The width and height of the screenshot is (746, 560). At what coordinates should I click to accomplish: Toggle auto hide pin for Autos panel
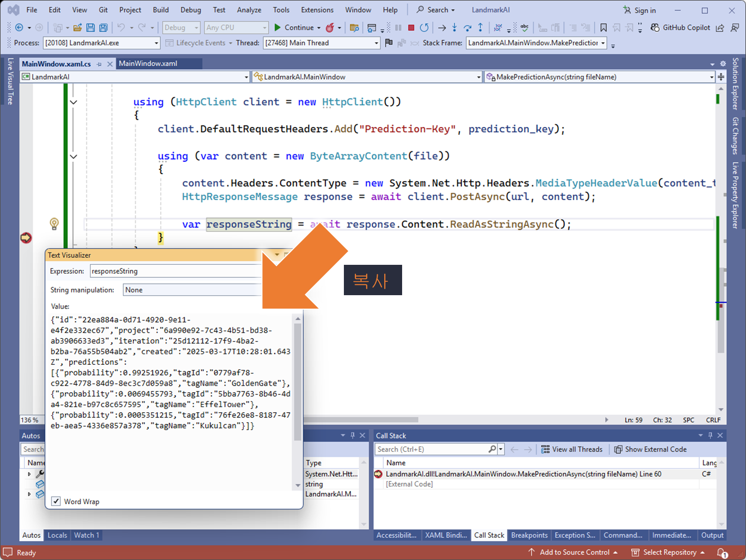(x=352, y=436)
